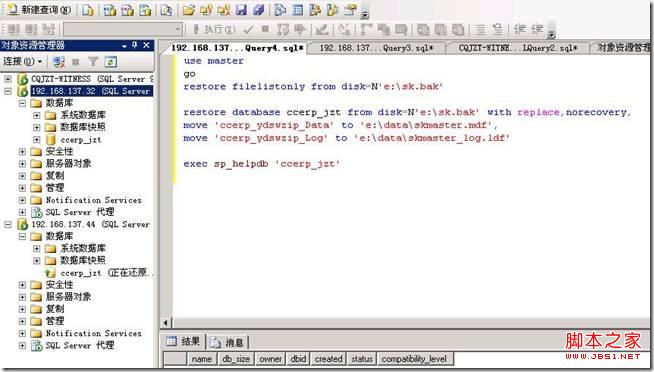Screen dimensions: 654x372
Task: Collapse the 192.168.137.32 server node
Action: (x=8, y=91)
